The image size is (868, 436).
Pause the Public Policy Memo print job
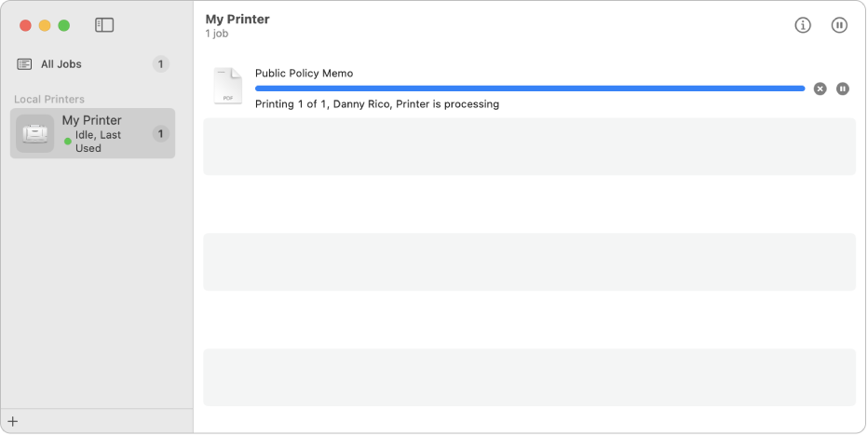pos(843,89)
